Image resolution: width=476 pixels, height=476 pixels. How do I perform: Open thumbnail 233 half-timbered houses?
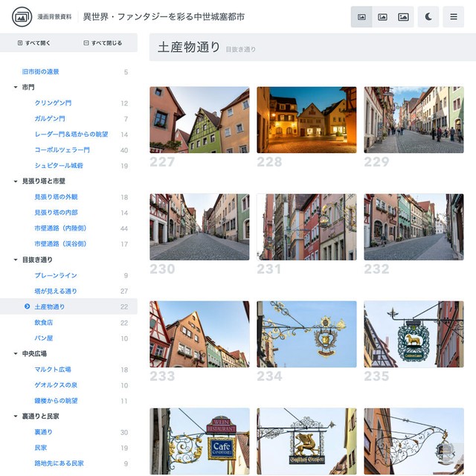pyautogui.click(x=199, y=334)
